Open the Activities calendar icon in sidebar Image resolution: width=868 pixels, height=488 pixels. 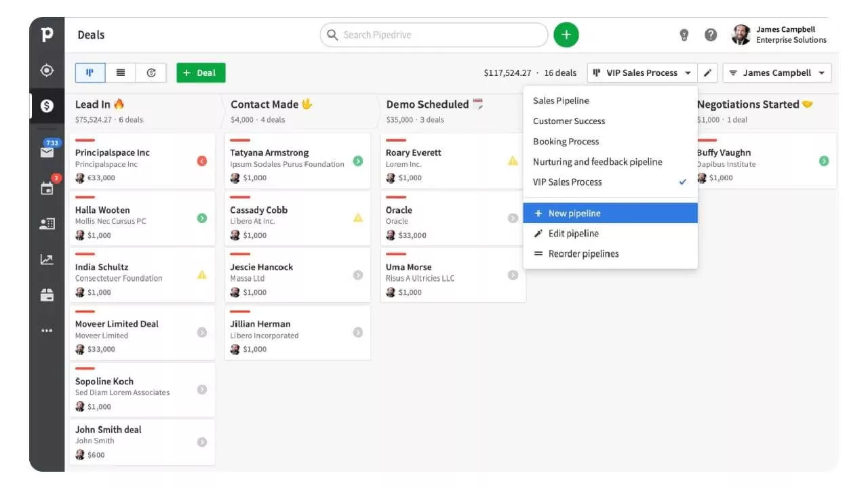point(47,188)
